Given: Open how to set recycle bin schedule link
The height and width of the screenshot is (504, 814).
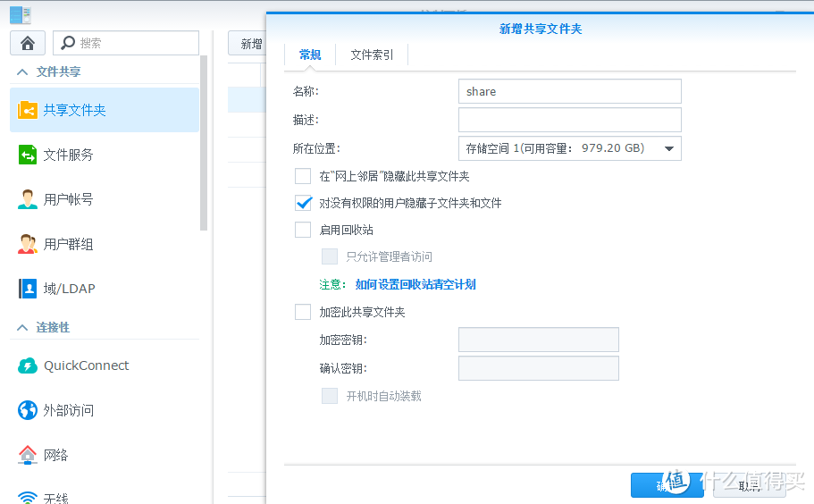Looking at the screenshot, I should point(415,284).
